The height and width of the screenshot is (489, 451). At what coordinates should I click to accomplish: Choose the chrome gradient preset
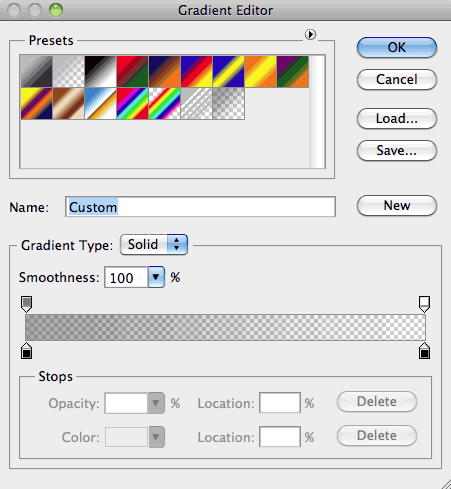coord(100,104)
